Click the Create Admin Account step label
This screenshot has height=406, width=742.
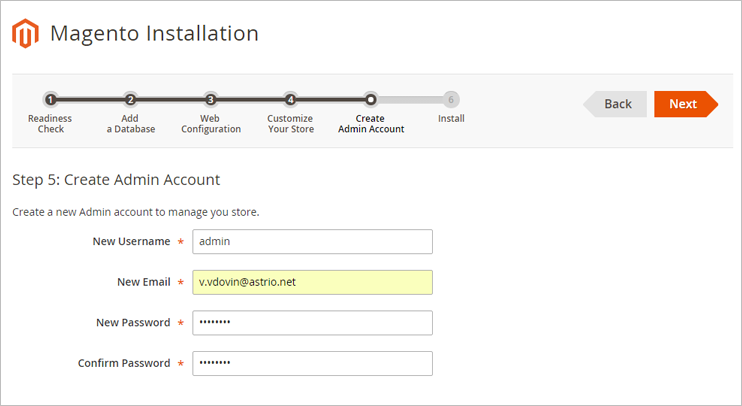pyautogui.click(x=371, y=124)
